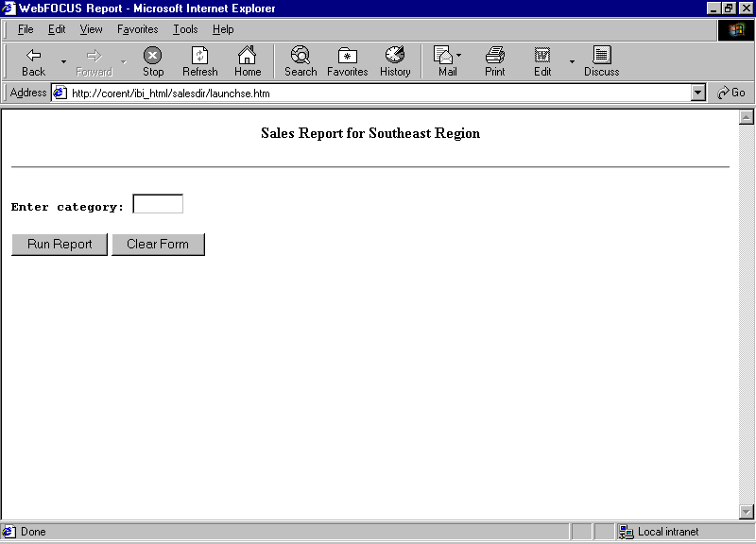756x544 pixels.
Task: Open the View menu
Action: [x=91, y=29]
